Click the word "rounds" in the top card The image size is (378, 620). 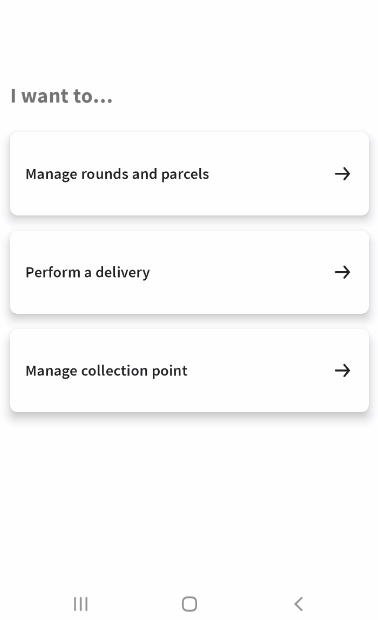click(x=105, y=174)
